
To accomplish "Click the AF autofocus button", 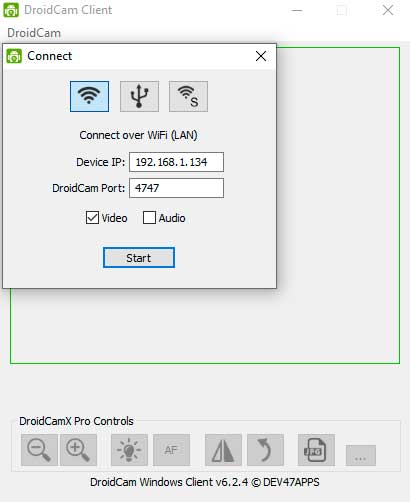I will coord(171,450).
